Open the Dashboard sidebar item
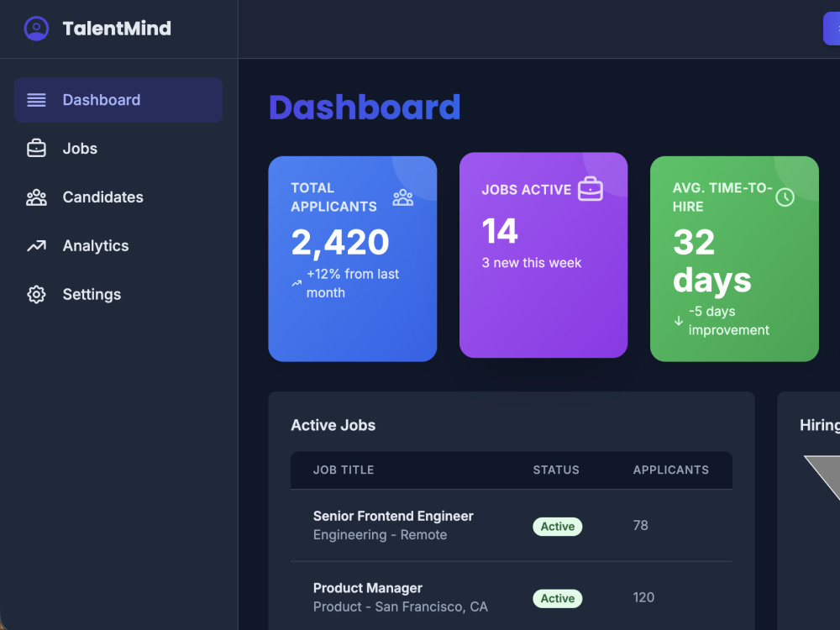 [118, 100]
